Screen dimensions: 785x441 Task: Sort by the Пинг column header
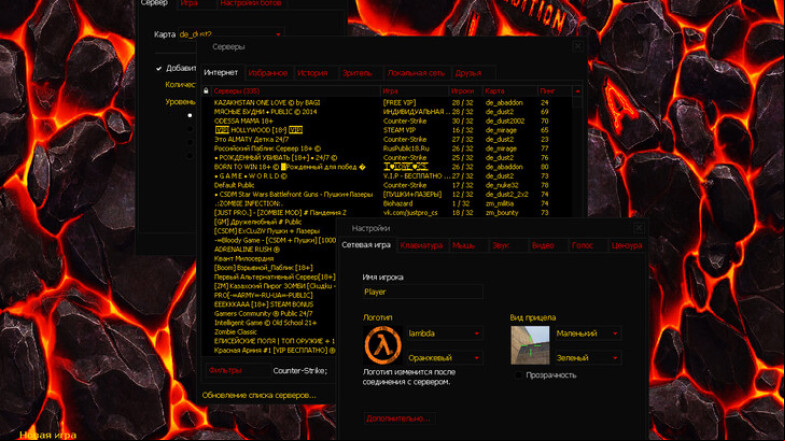(555, 91)
